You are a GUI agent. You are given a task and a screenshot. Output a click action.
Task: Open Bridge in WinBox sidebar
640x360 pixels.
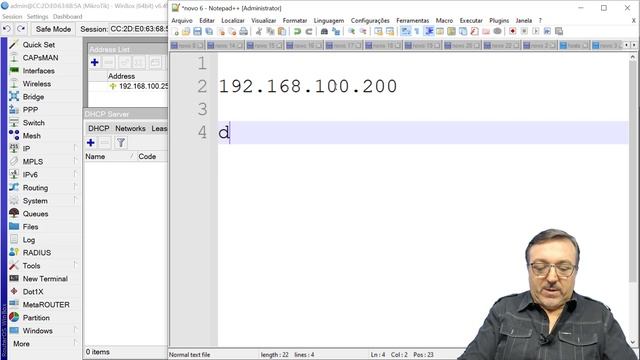pyautogui.click(x=33, y=97)
